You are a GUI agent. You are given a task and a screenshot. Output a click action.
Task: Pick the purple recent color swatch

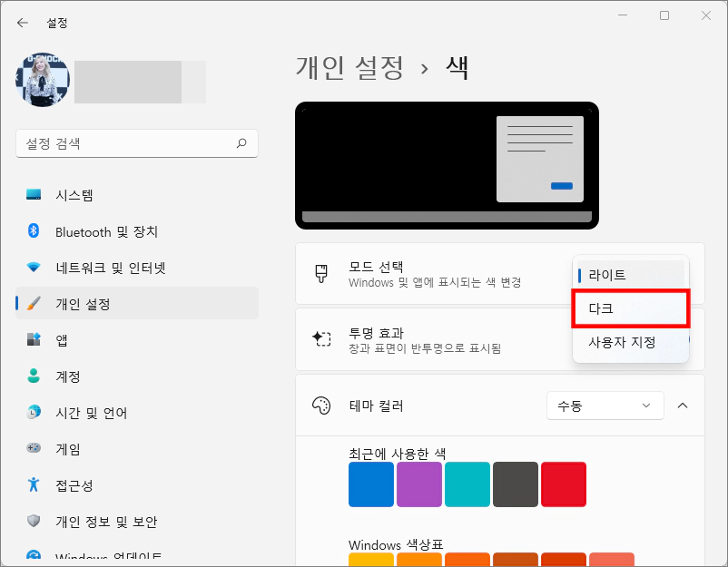tap(419, 484)
